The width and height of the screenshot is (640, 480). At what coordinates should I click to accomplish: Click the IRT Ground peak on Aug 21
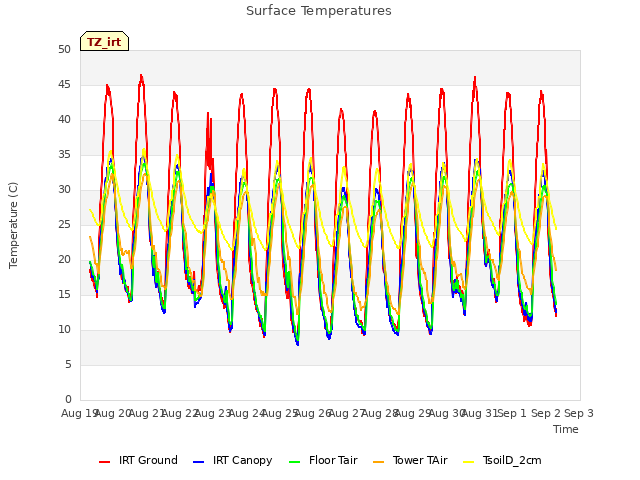point(141,76)
